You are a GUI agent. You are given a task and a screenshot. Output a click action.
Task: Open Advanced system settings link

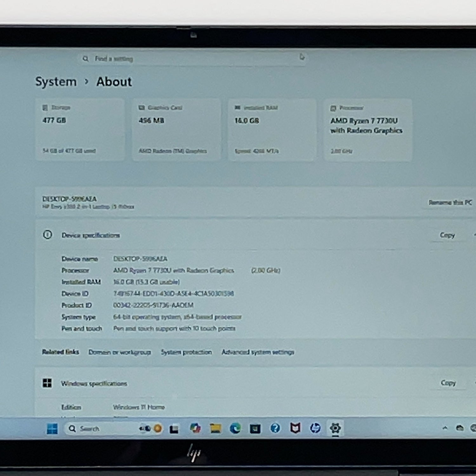pos(258,352)
